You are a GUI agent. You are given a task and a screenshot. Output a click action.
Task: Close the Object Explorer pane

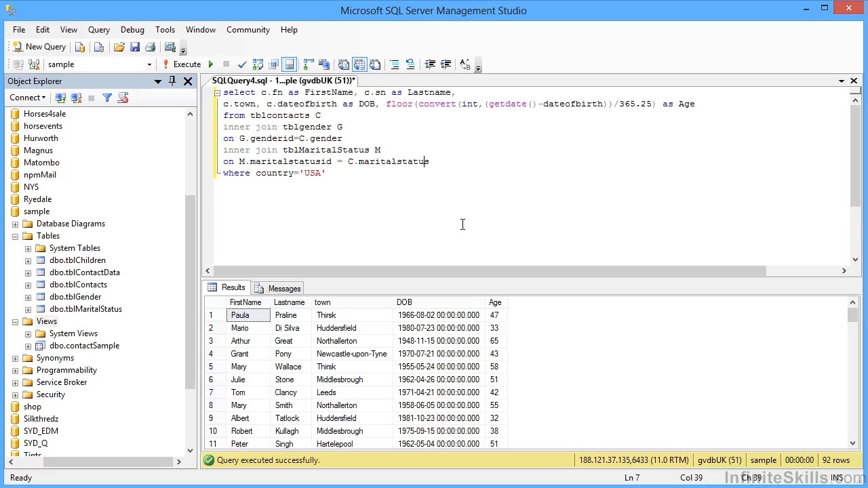188,81
